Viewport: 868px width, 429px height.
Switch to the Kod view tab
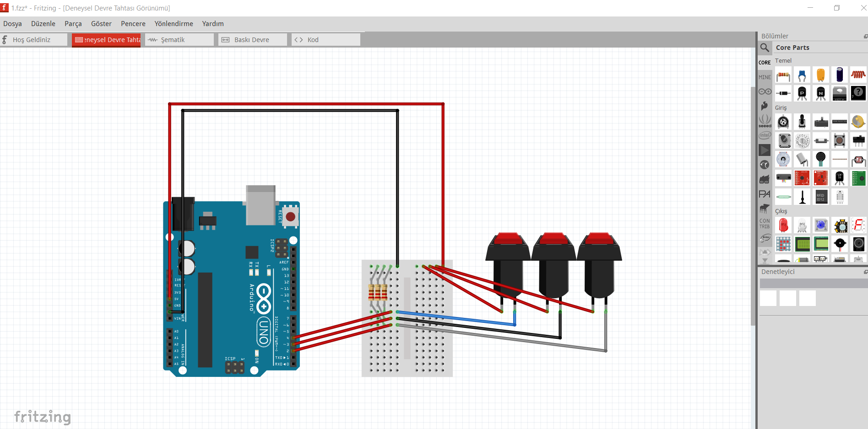[313, 39]
